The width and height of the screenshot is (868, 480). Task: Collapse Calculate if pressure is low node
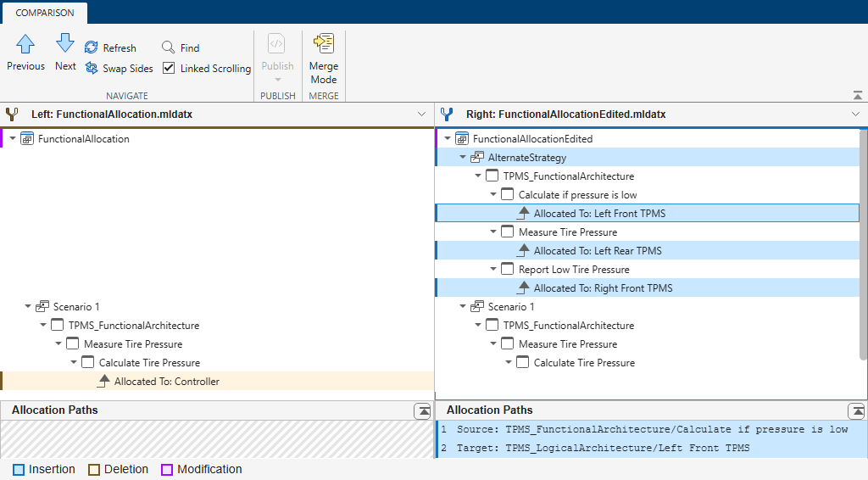pos(493,194)
